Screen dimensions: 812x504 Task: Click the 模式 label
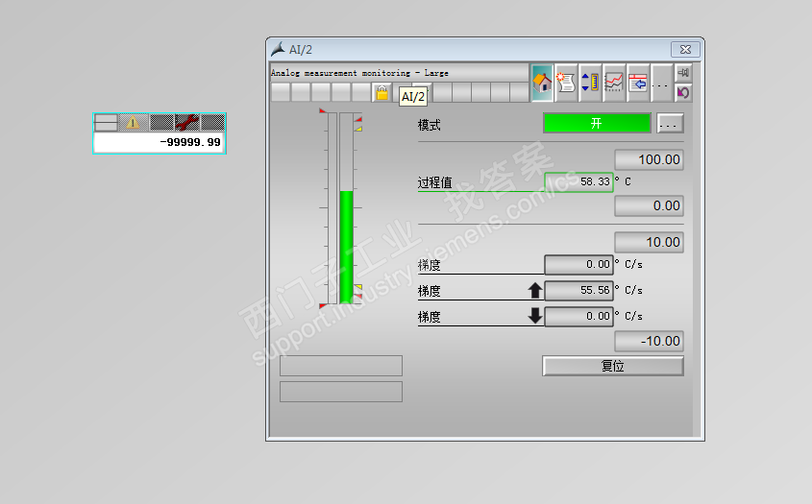[430, 125]
